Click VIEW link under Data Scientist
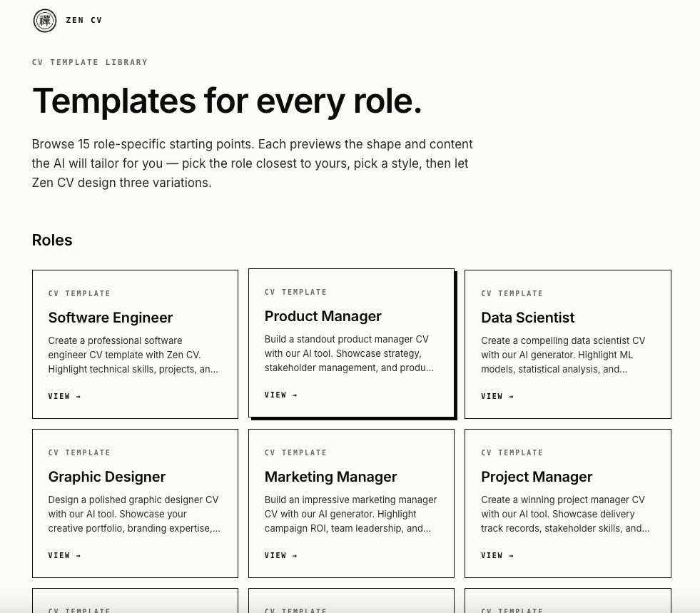 [497, 397]
